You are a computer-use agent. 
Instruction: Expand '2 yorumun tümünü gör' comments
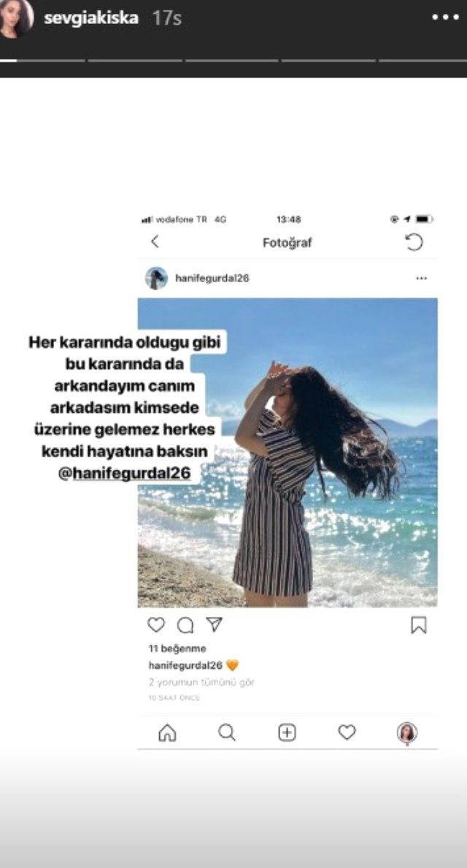click(201, 682)
